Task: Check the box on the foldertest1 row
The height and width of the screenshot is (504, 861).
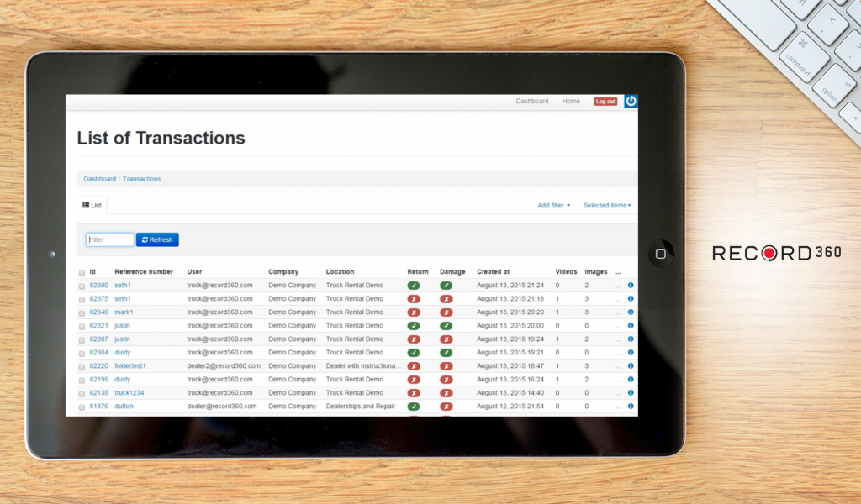Action: click(x=81, y=365)
